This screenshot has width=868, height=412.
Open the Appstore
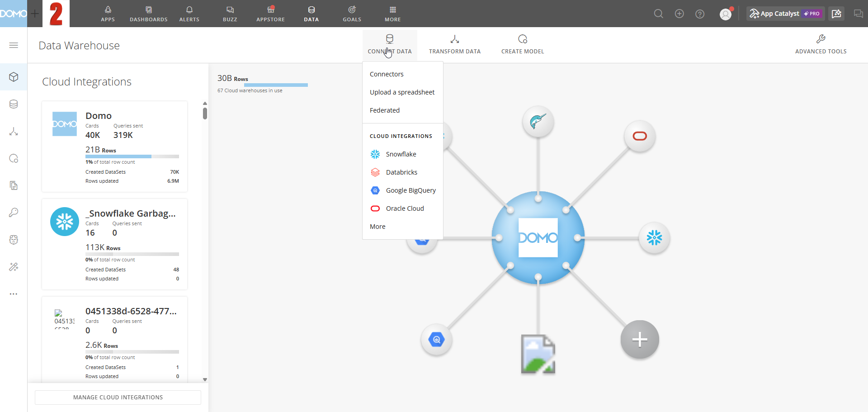point(270,14)
